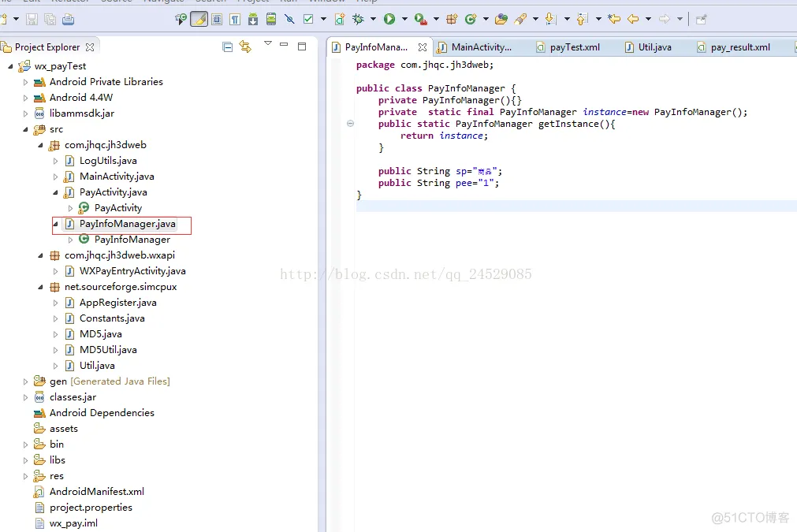Image resolution: width=797 pixels, height=532 pixels.
Task: Expand the gen Generated Java Files folder
Action: (25, 381)
